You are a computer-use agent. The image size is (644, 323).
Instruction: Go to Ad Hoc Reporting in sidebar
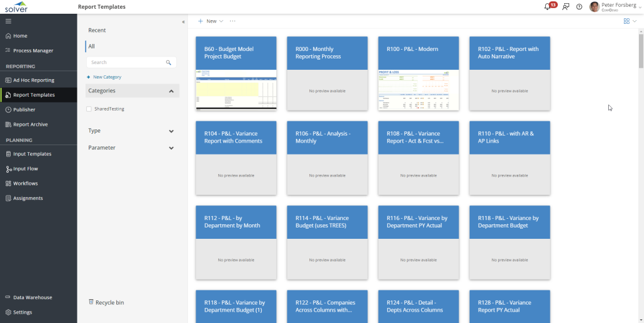tap(33, 80)
